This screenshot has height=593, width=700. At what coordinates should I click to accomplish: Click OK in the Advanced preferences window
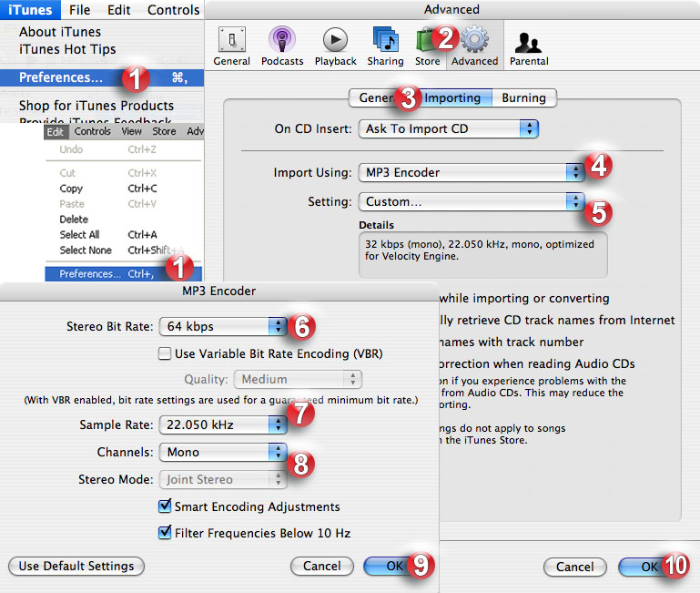coord(650,567)
